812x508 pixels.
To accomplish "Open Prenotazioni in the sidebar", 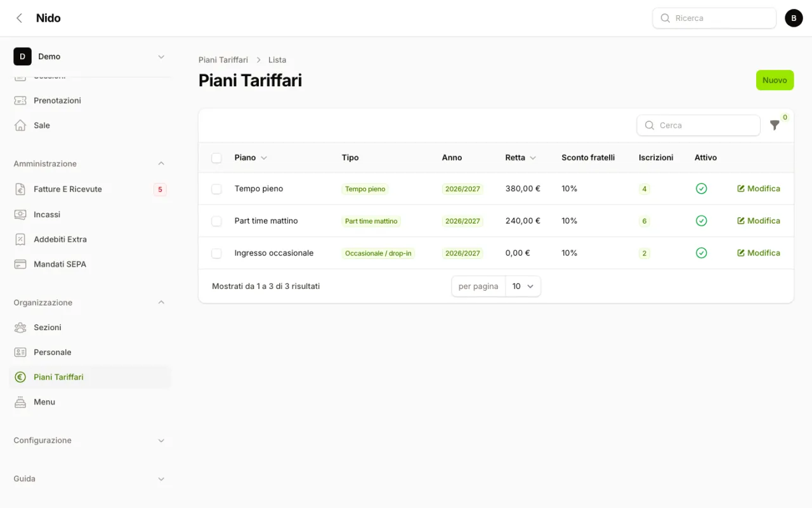I will point(89,100).
